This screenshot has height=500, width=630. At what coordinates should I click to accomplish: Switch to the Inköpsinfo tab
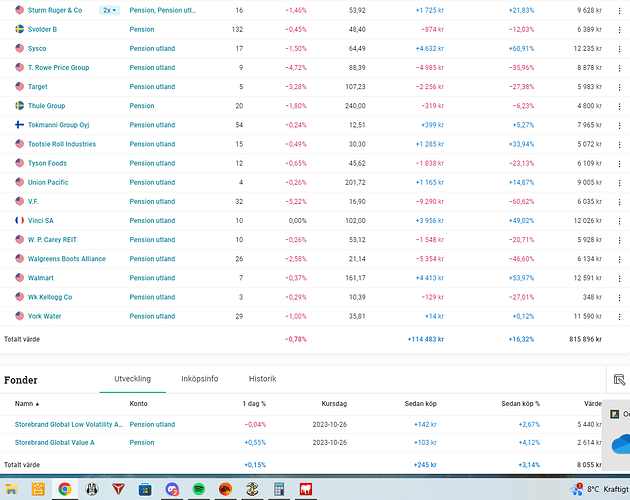coord(202,379)
